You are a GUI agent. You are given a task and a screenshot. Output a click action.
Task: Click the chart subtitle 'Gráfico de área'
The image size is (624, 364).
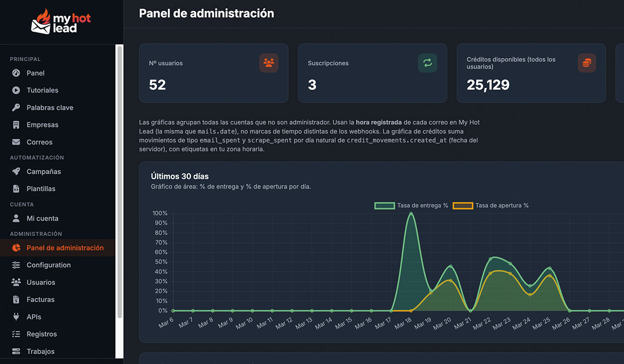click(x=231, y=187)
